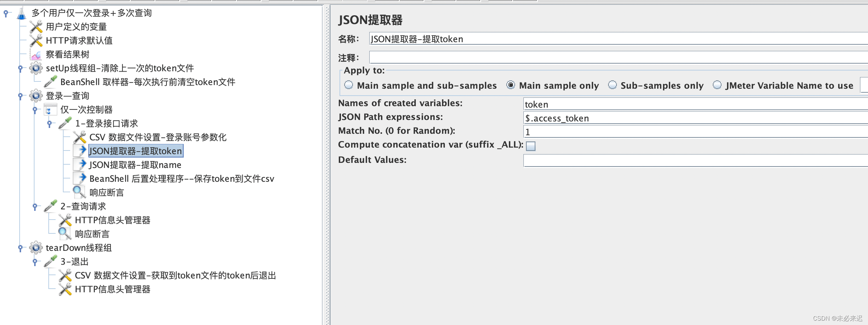This screenshot has width=868, height=325.
Task: Click the tearDown线程组 gear icon
Action: [36, 248]
